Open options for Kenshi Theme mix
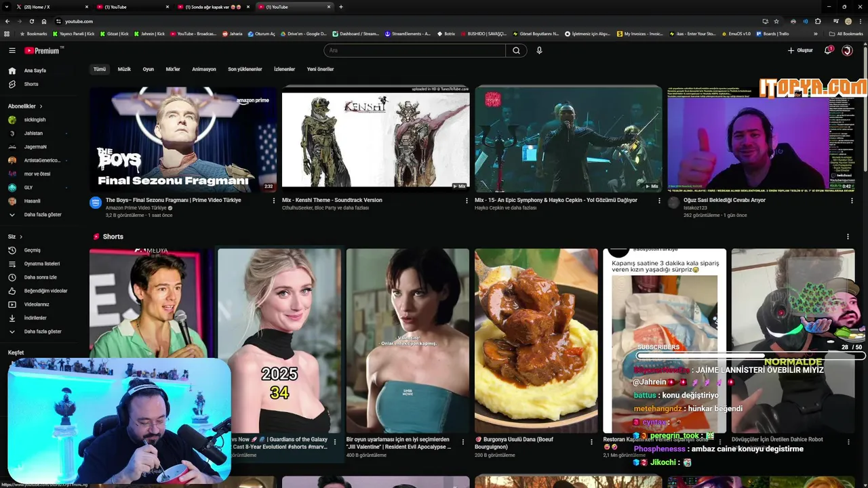 tap(467, 201)
